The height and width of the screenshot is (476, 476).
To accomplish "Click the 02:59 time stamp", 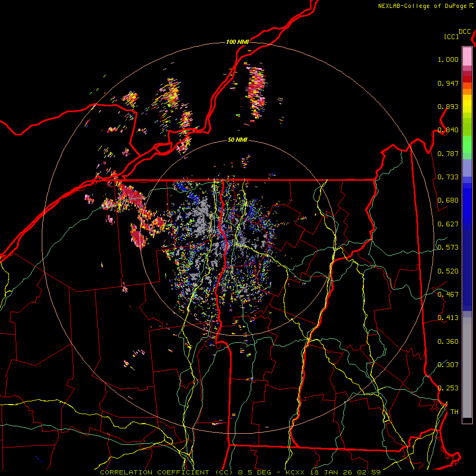I will (x=369, y=472).
